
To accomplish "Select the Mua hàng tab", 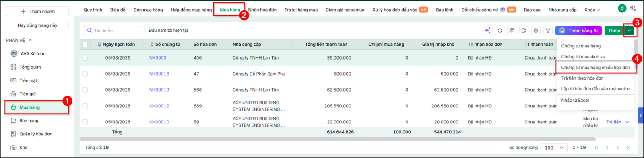I will [x=230, y=10].
